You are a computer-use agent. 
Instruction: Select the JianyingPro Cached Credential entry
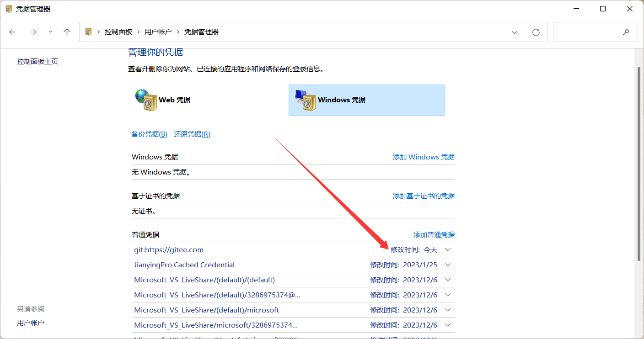click(x=184, y=265)
